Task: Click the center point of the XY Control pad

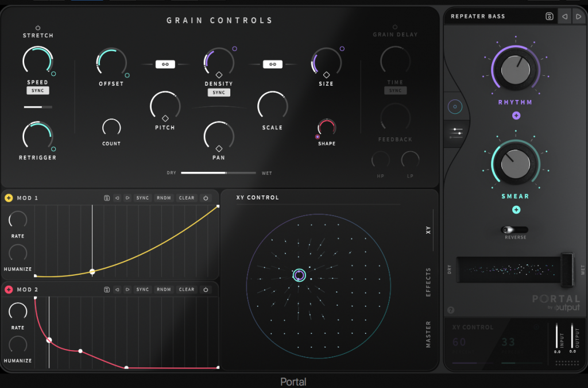Action: click(x=299, y=275)
